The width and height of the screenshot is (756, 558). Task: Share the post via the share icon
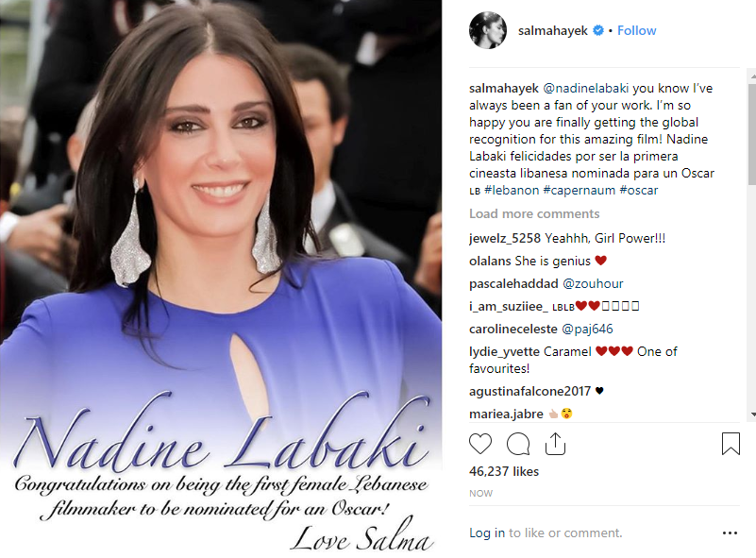555,444
